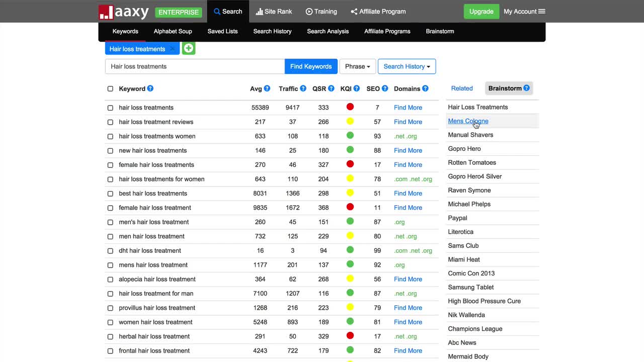Image resolution: width=644 pixels, height=362 pixels.
Task: Open Mens Cologne brainstorm link
Action: pyautogui.click(x=468, y=121)
